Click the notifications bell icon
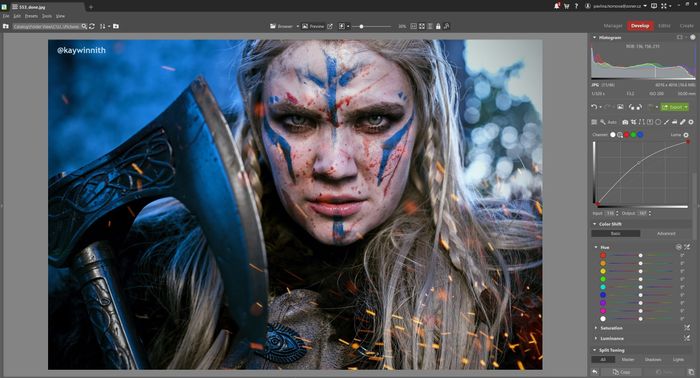This screenshot has width=700, height=378. (557, 6)
